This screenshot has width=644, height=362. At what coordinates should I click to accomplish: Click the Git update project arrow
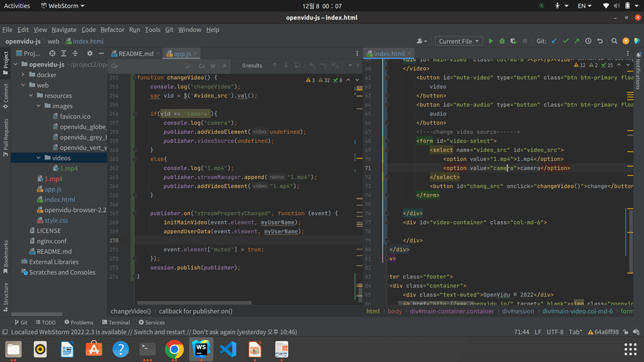click(554, 41)
